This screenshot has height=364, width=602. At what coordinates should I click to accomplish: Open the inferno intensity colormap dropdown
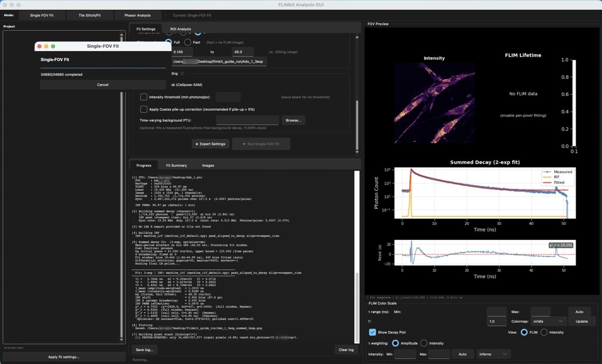point(493,354)
